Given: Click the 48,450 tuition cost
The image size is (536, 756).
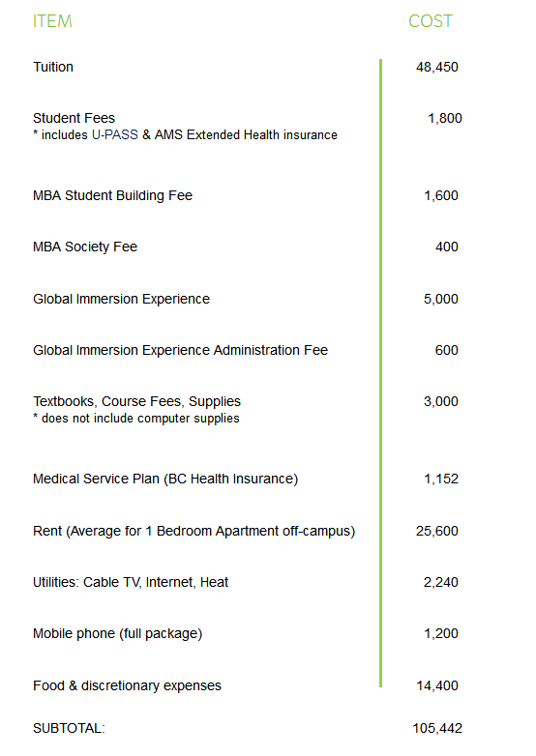Looking at the screenshot, I should (x=437, y=67).
